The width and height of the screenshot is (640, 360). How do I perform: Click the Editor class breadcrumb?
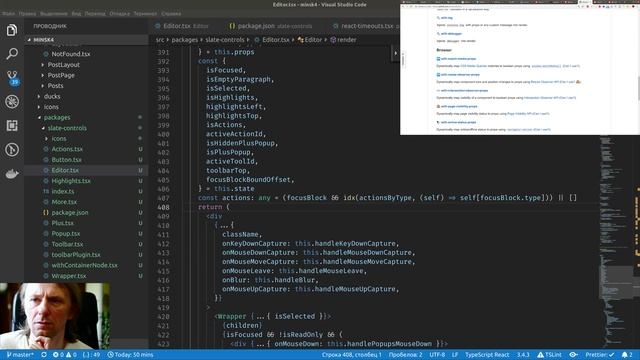point(310,40)
